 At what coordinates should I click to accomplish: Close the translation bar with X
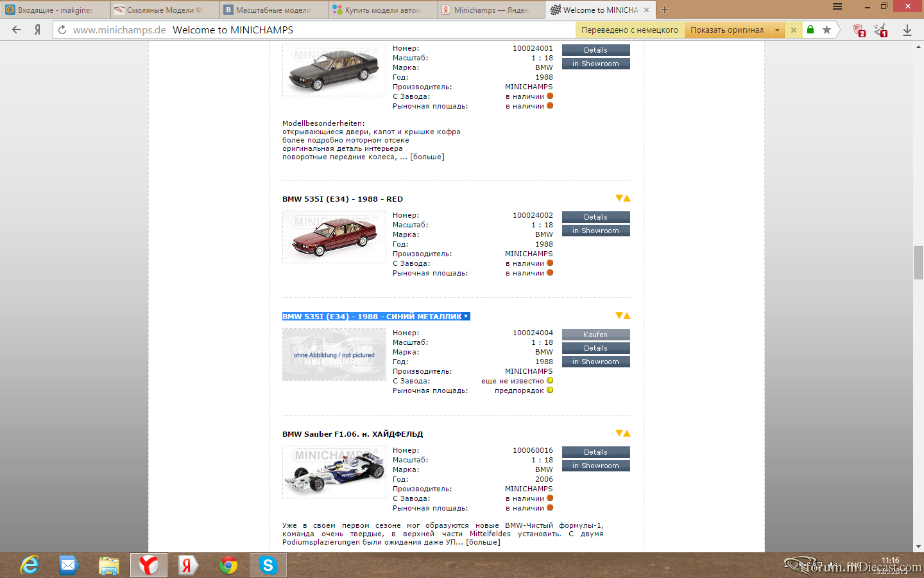794,30
